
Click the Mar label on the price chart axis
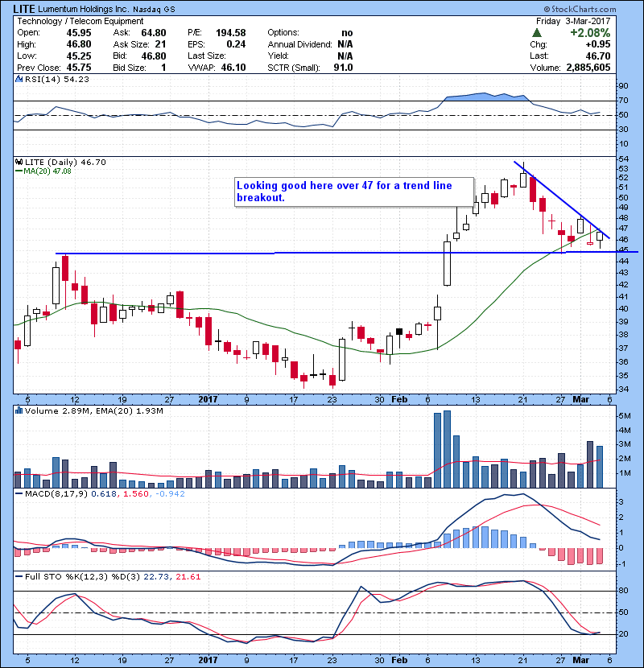pos(581,400)
